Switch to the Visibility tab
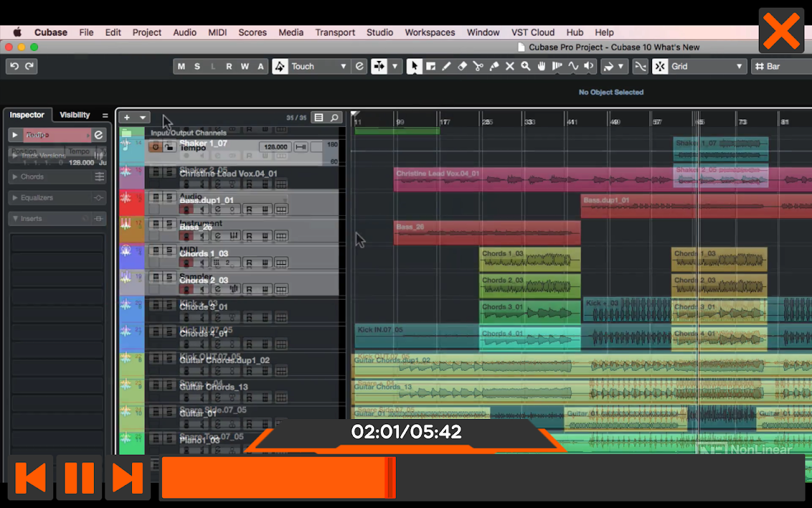The width and height of the screenshot is (812, 508). 75,115
